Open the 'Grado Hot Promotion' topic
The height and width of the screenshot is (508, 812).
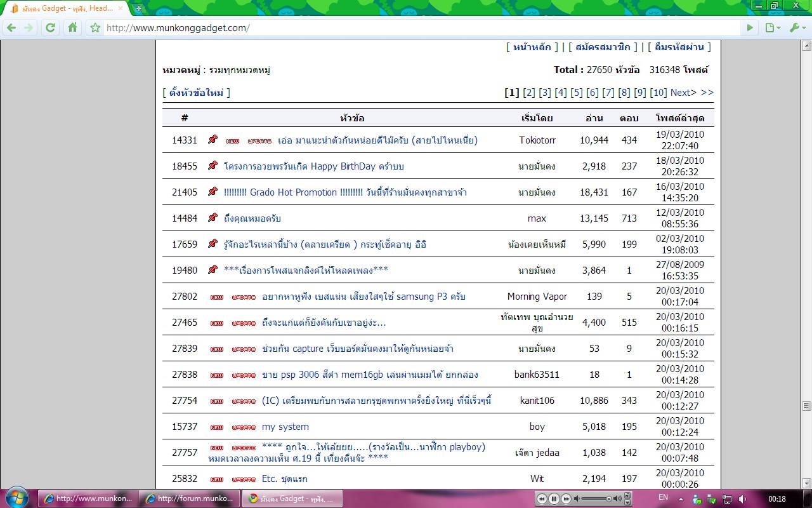(345, 192)
